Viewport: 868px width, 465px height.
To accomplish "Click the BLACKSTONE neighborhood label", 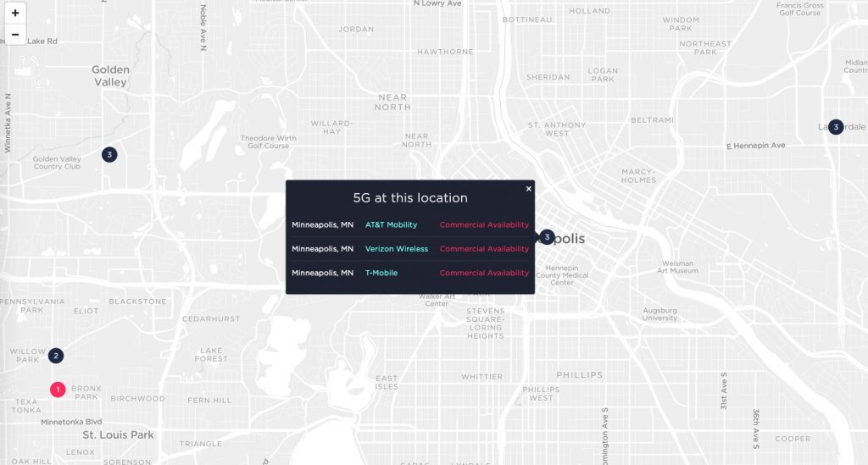I will 138,302.
